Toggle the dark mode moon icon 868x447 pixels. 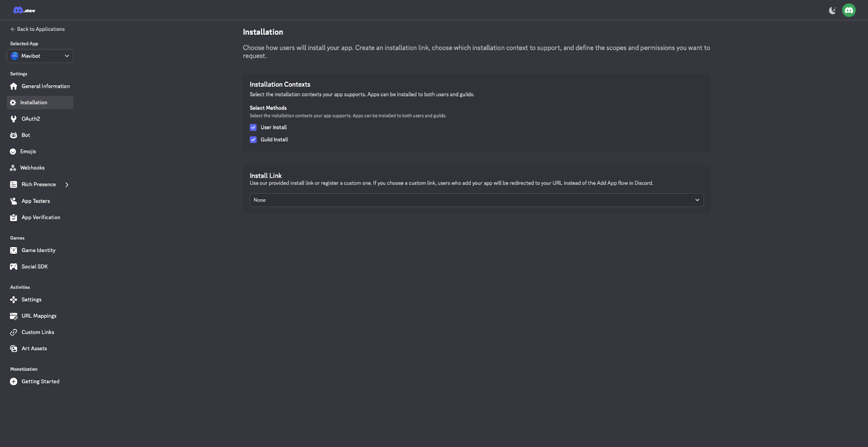point(832,10)
